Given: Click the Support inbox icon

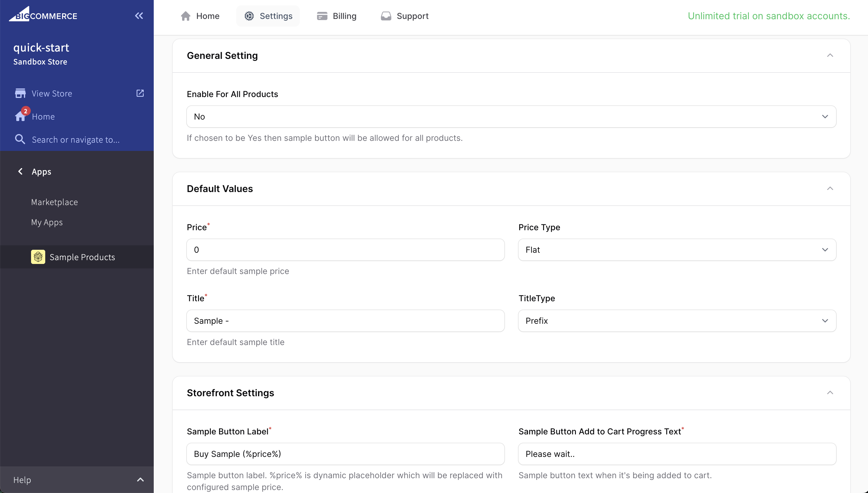Looking at the screenshot, I should (x=386, y=16).
